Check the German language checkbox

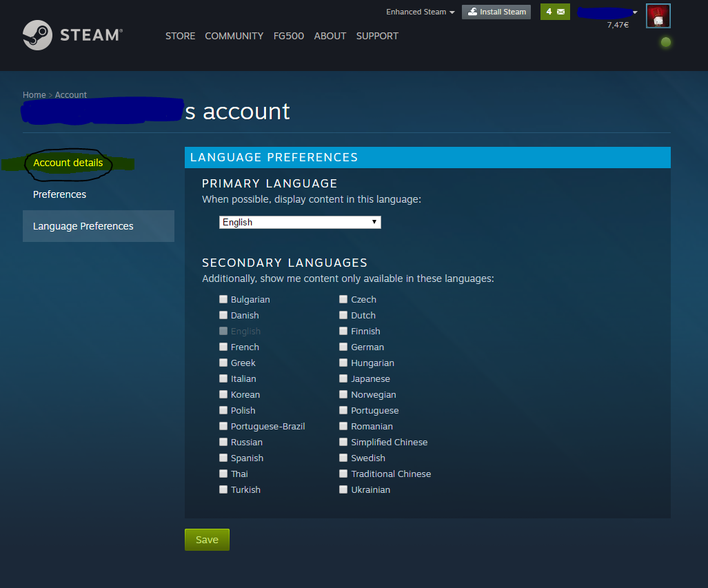343,346
